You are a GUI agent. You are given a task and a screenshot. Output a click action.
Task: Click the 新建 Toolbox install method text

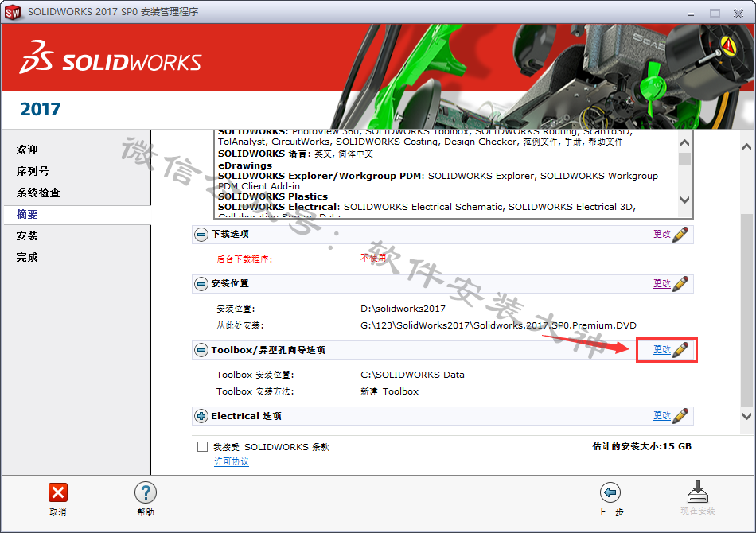[x=390, y=391]
